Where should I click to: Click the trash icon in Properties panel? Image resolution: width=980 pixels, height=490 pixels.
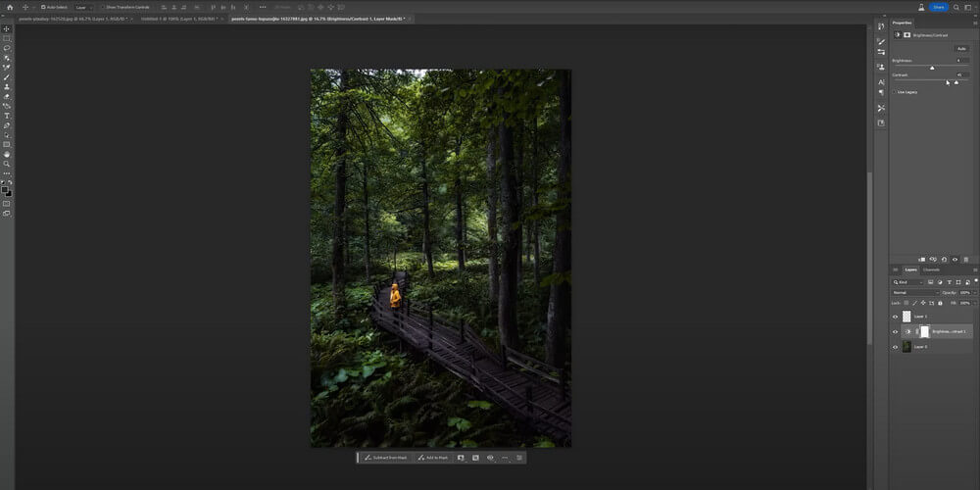pos(966,260)
